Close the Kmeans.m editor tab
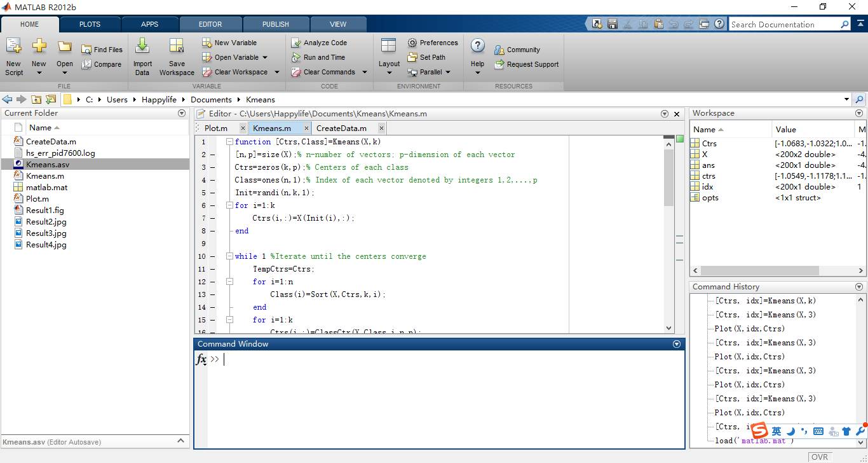This screenshot has width=868, height=463. coord(306,128)
